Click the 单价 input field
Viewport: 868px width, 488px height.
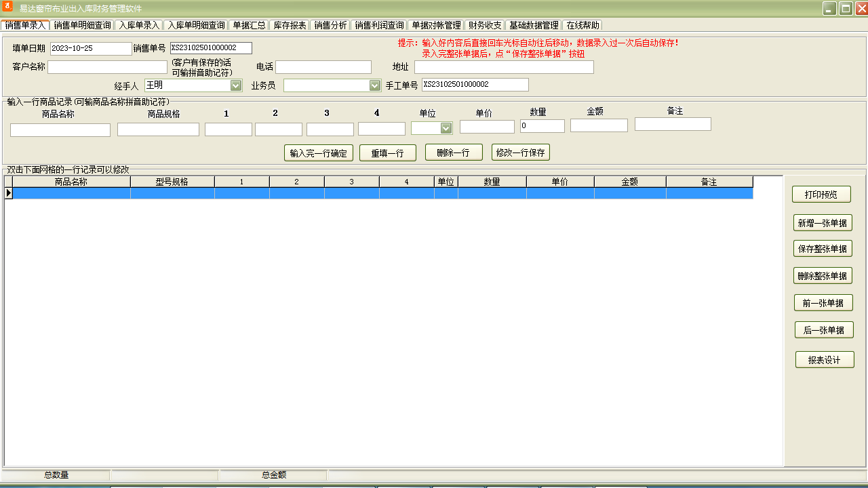(x=487, y=127)
